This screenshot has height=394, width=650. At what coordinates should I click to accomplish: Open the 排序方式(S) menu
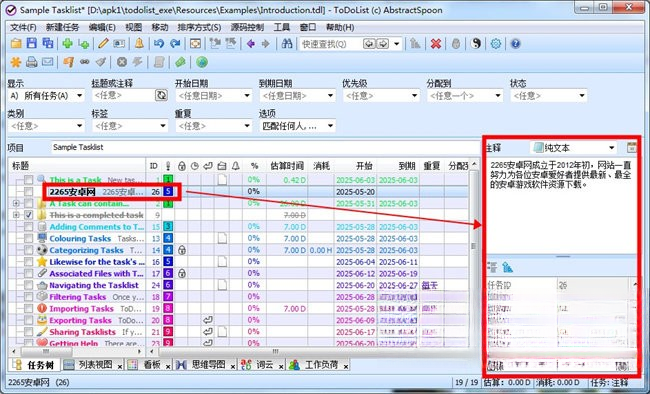[199, 27]
